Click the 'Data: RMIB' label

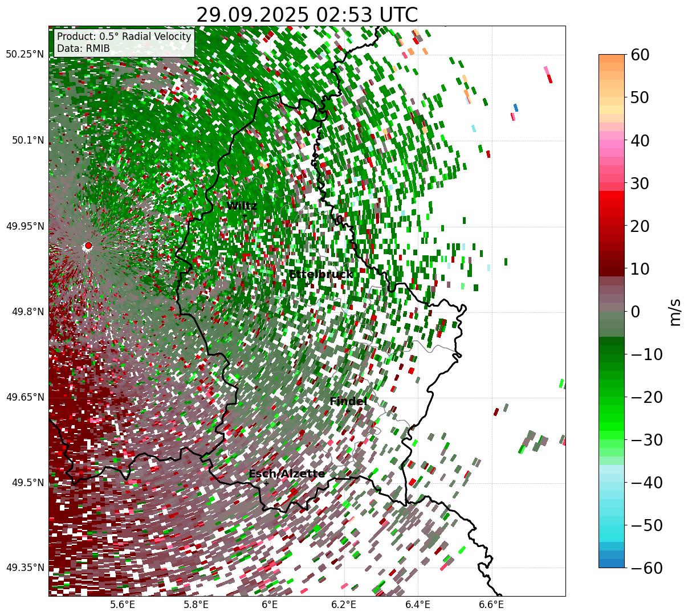click(x=83, y=49)
